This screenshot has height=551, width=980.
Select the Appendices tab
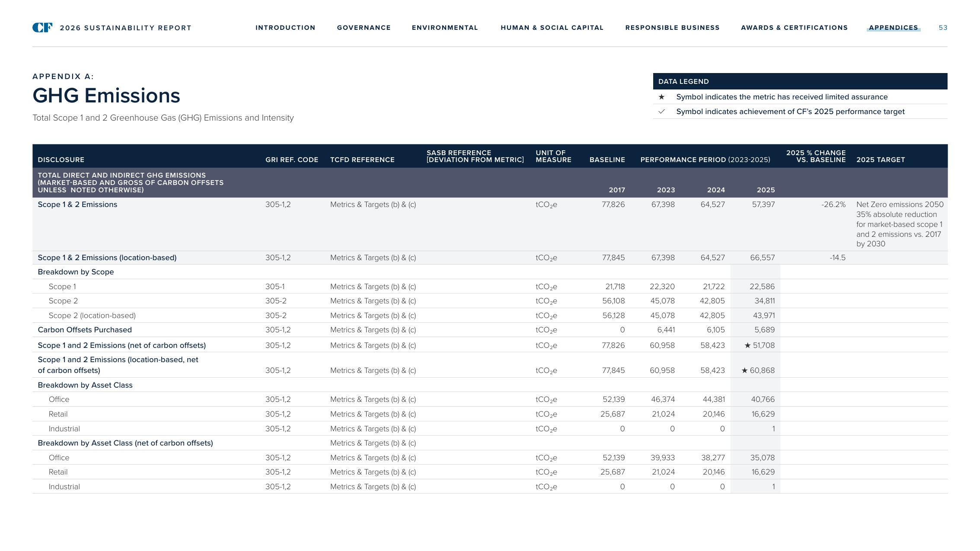point(893,28)
